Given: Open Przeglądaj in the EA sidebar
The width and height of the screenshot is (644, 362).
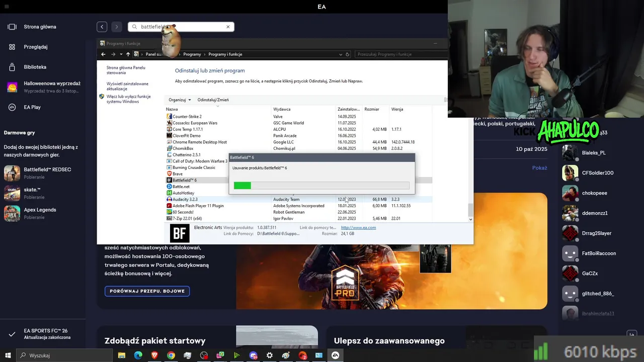Looking at the screenshot, I should [x=36, y=47].
